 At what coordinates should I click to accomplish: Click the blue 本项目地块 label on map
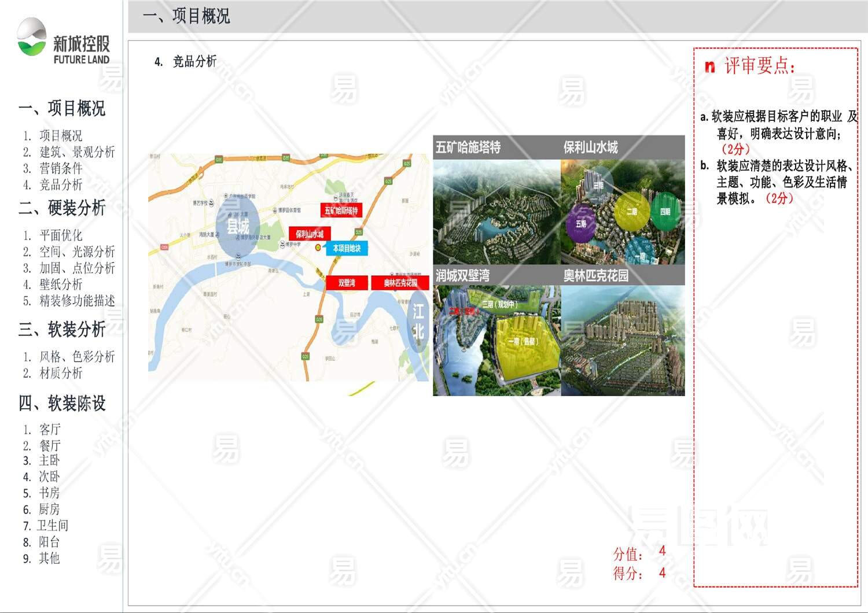click(347, 248)
